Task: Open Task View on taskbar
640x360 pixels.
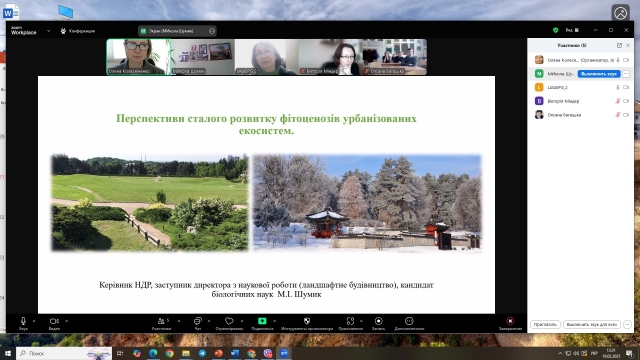Action: click(x=120, y=353)
